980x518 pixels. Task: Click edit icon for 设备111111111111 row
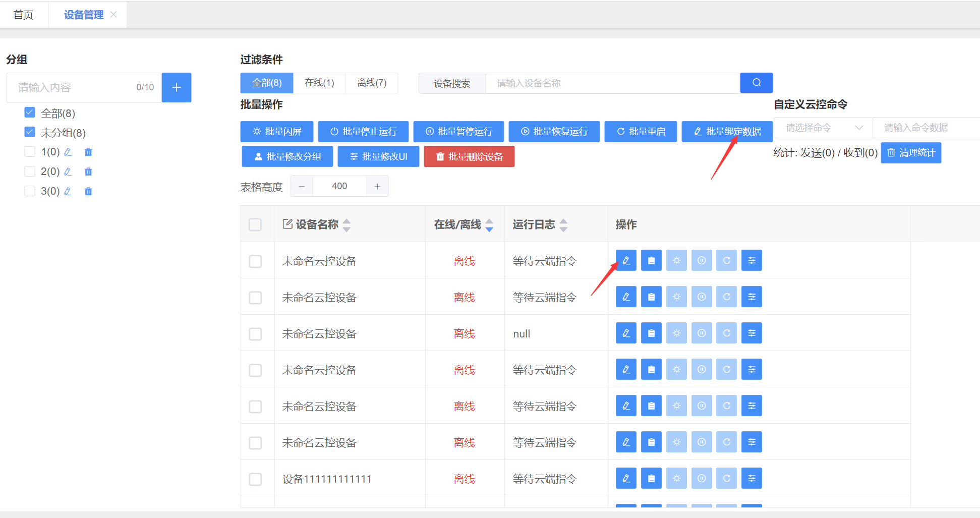coord(626,478)
